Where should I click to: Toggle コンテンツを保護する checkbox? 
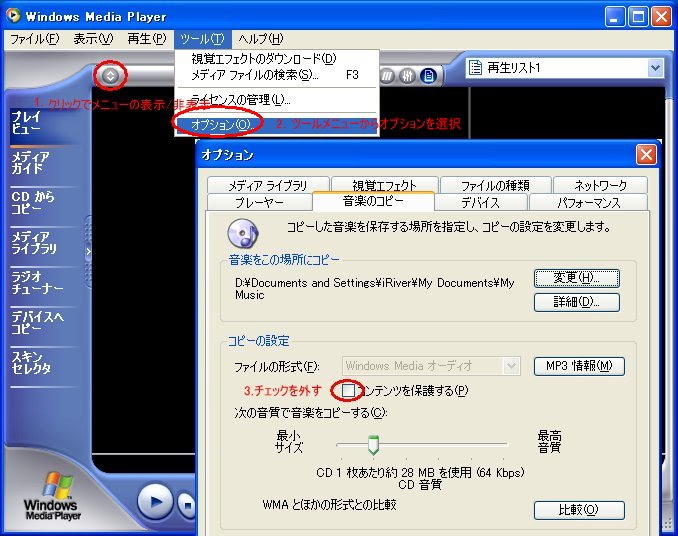click(x=348, y=390)
